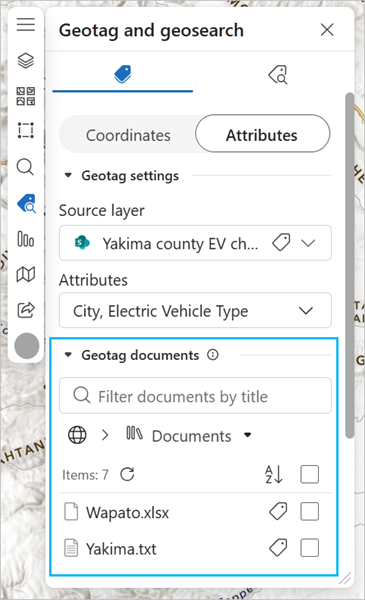Click the Yakima.txt file type icon
The image size is (365, 600).
71,548
